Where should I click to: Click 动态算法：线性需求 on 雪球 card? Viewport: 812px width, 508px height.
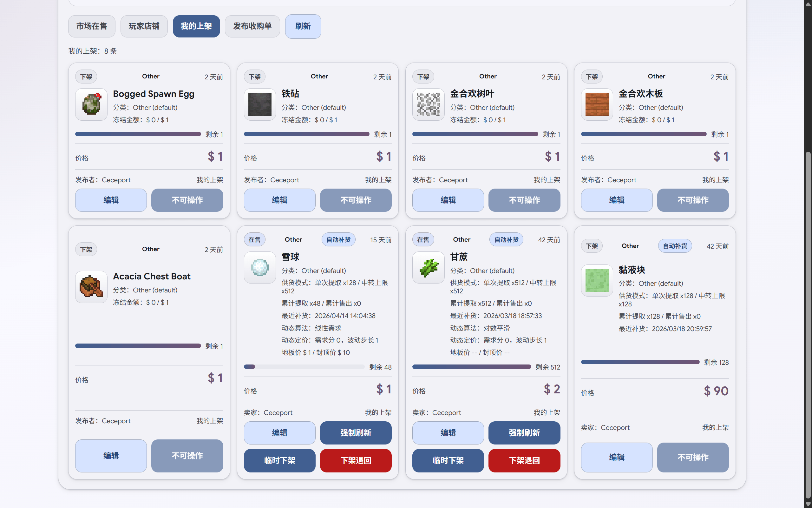[x=311, y=328]
